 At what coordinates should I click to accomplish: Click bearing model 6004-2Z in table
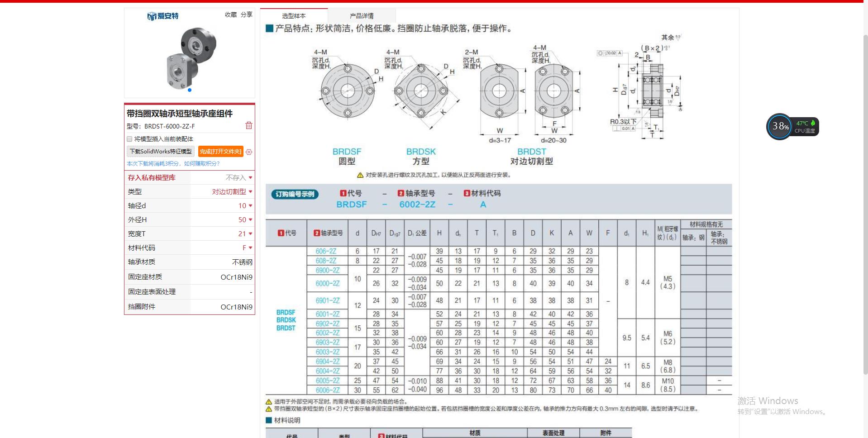328,371
